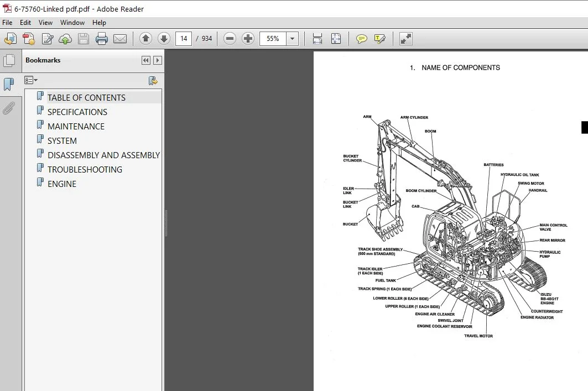Click the Convert PDF toolbar icon
This screenshot has width=588, height=391.
coord(29,39)
